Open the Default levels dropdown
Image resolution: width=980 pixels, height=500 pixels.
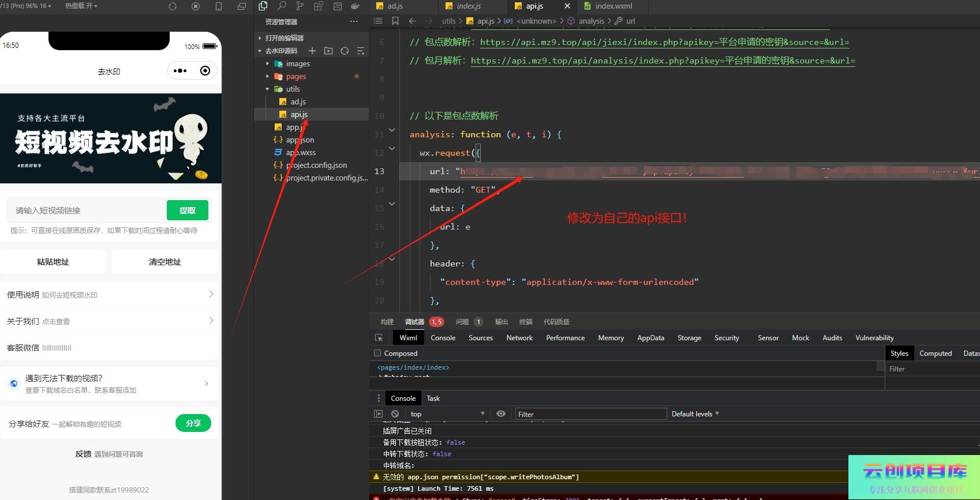[695, 414]
